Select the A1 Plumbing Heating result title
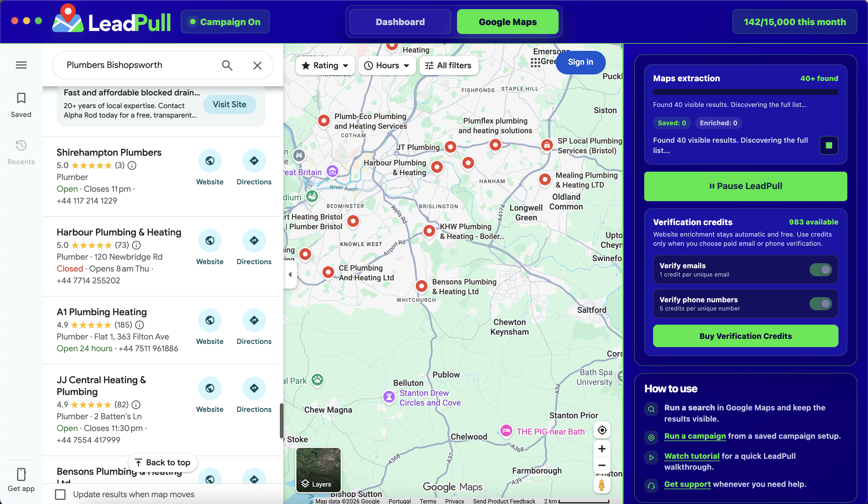The height and width of the screenshot is (504, 868). click(x=102, y=312)
